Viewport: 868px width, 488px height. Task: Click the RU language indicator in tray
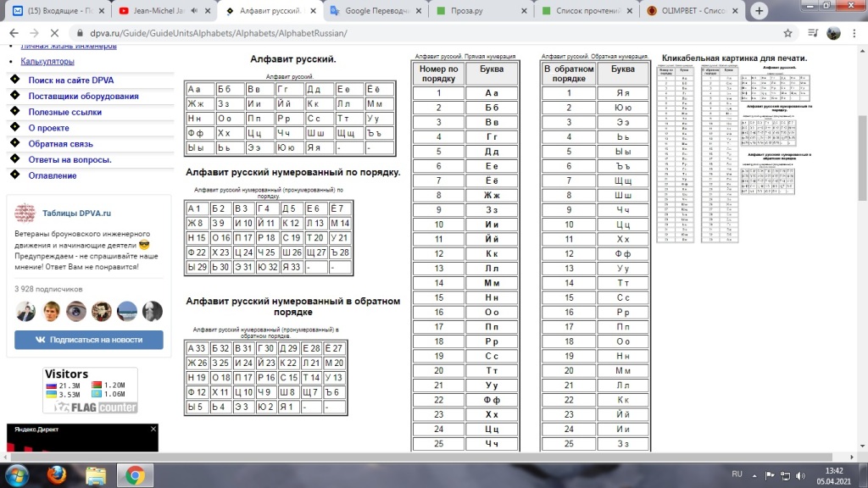tap(737, 474)
